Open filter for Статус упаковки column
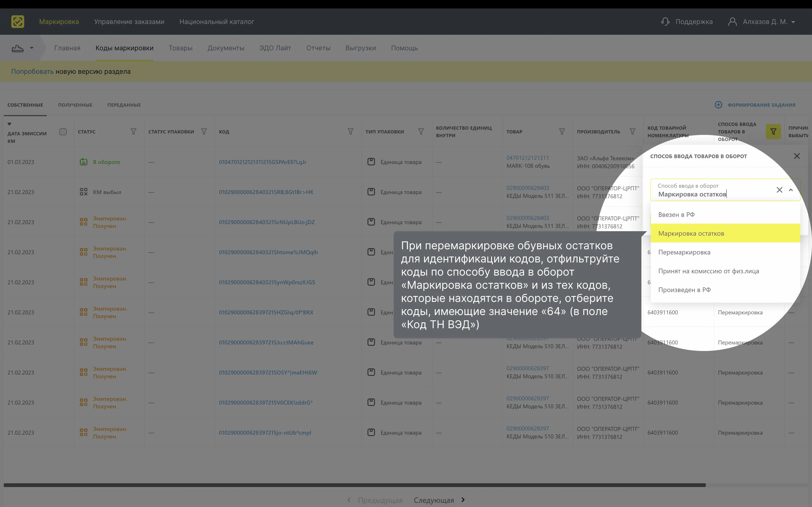812x507 pixels. pyautogui.click(x=204, y=131)
